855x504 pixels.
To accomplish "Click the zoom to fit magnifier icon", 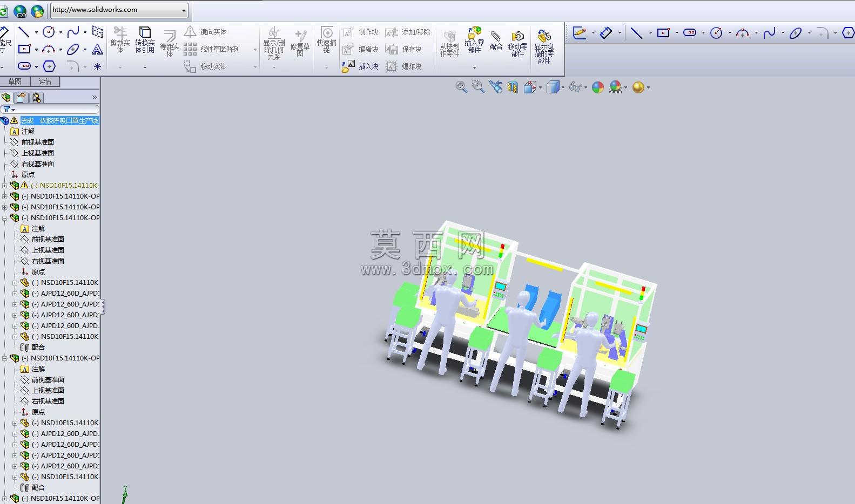I will pyautogui.click(x=461, y=87).
